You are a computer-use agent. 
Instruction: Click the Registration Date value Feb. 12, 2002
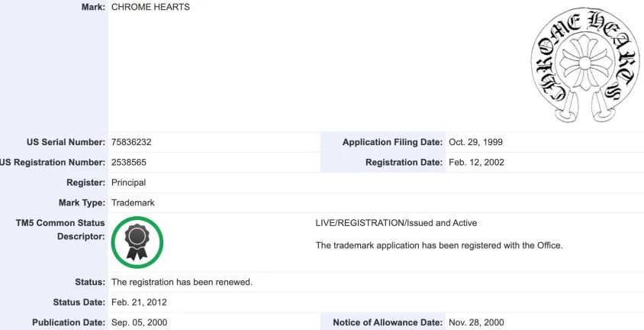point(476,163)
